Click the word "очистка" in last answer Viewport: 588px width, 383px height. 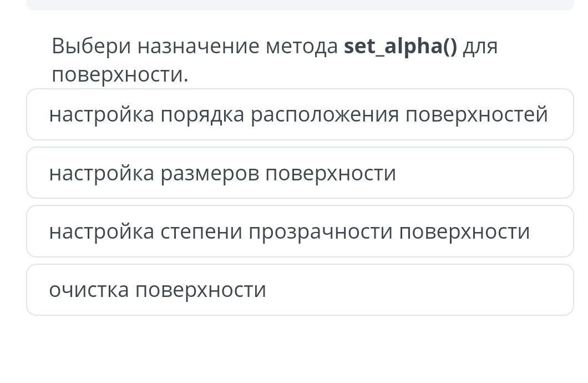89,290
